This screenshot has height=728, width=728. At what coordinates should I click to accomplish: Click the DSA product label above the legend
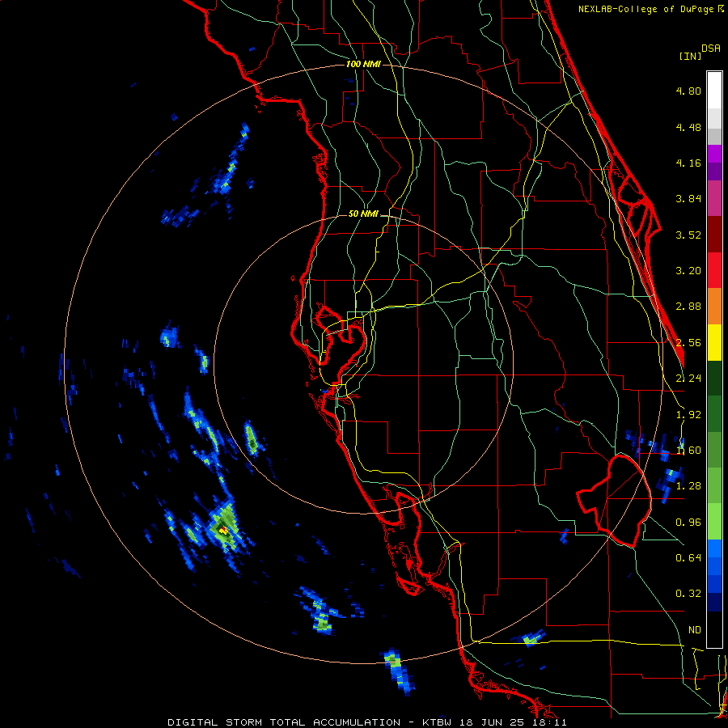point(711,49)
